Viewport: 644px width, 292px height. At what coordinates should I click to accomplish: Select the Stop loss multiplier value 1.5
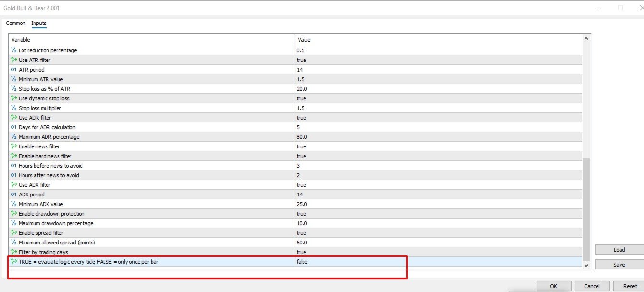[x=438, y=108]
